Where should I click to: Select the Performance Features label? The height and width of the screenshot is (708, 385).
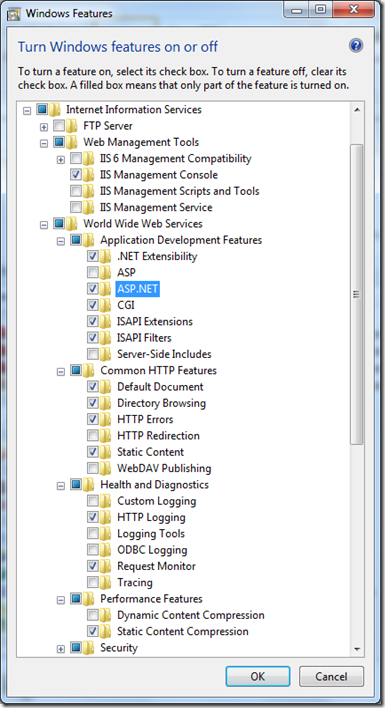[151, 599]
